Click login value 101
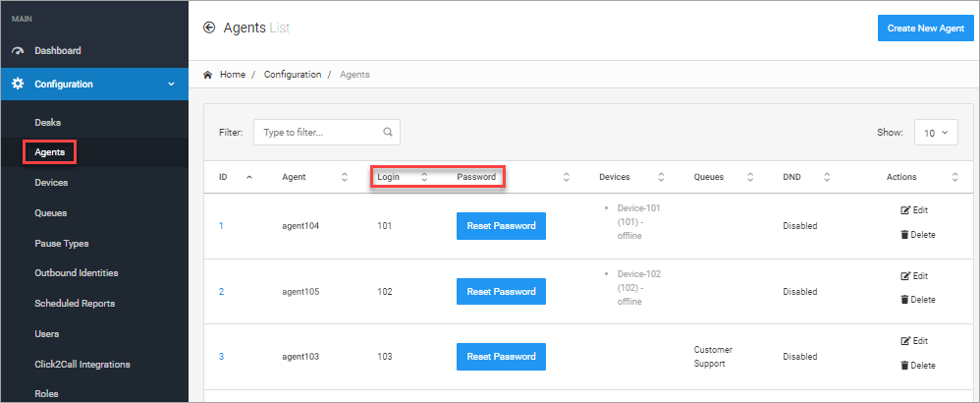Screen dimensions: 980x403 [x=384, y=226]
